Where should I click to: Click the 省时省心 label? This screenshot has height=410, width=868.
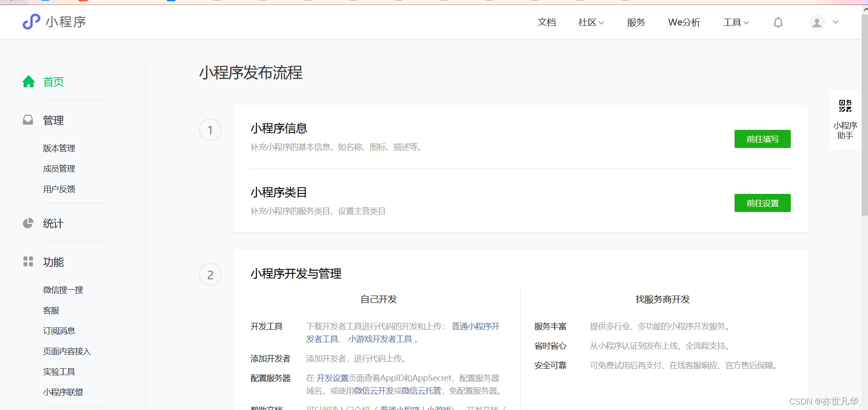[550, 346]
